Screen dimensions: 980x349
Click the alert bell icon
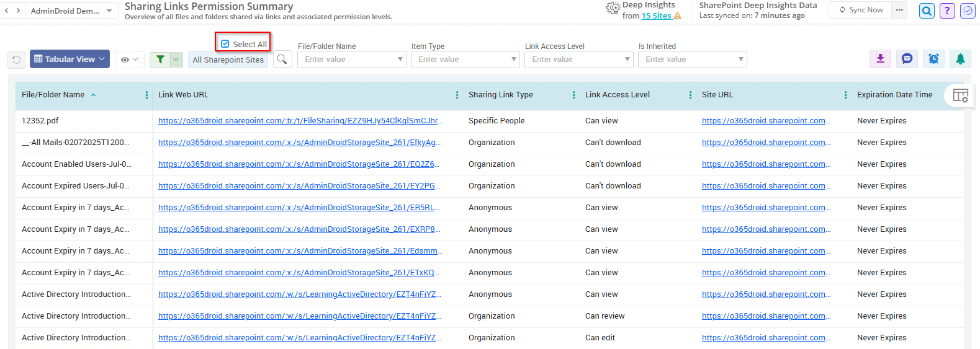960,59
